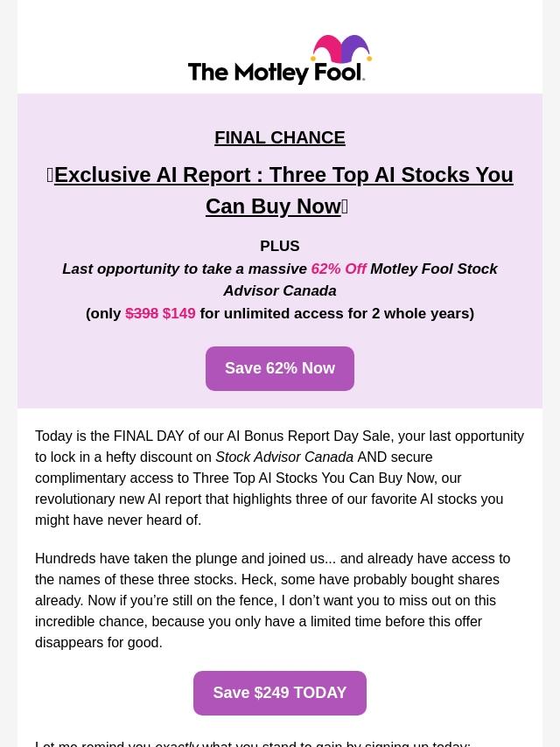Click "Three Top AI Stocks You Can Buy Now" in body
This screenshot has width=560, height=747.
click(313, 478)
